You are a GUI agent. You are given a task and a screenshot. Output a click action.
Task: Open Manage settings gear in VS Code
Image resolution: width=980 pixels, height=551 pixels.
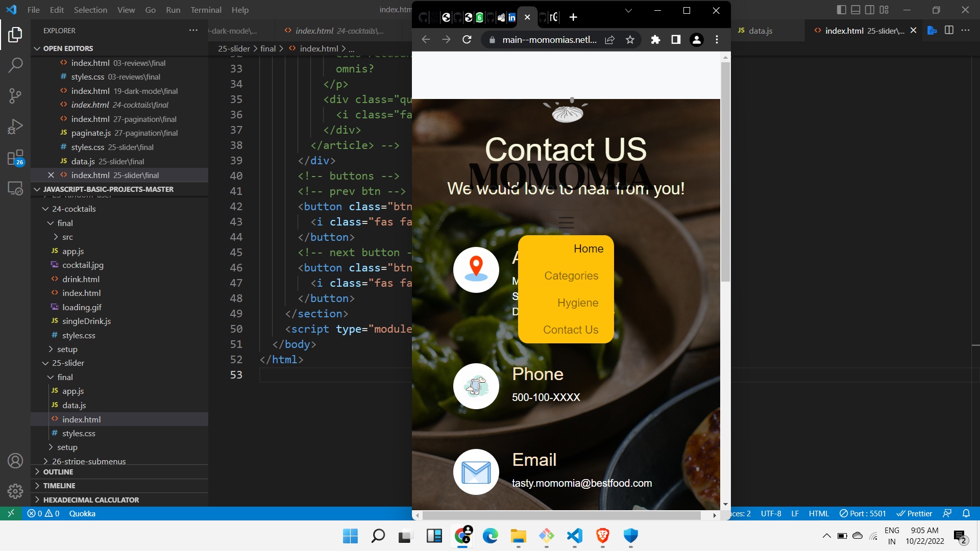tap(15, 491)
